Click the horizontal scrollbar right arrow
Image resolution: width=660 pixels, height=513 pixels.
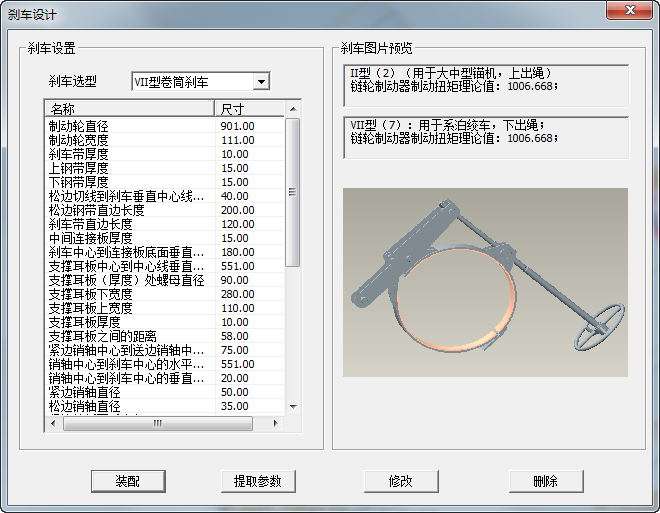click(x=277, y=424)
